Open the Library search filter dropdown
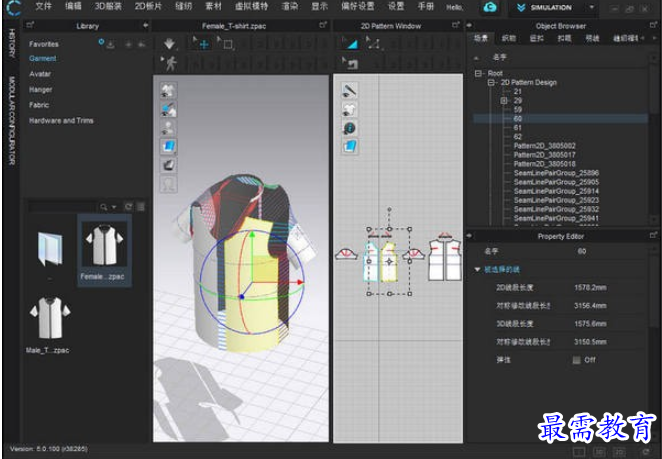662x459 pixels. pyautogui.click(x=114, y=207)
